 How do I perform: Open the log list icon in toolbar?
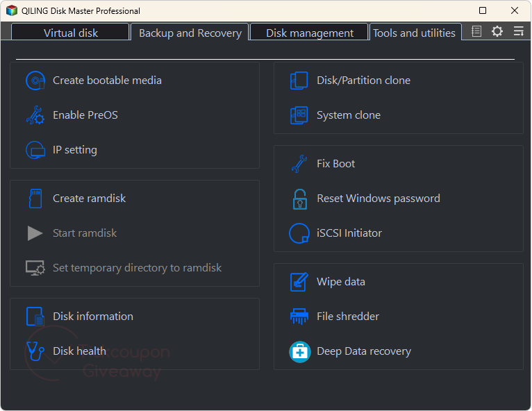click(476, 31)
